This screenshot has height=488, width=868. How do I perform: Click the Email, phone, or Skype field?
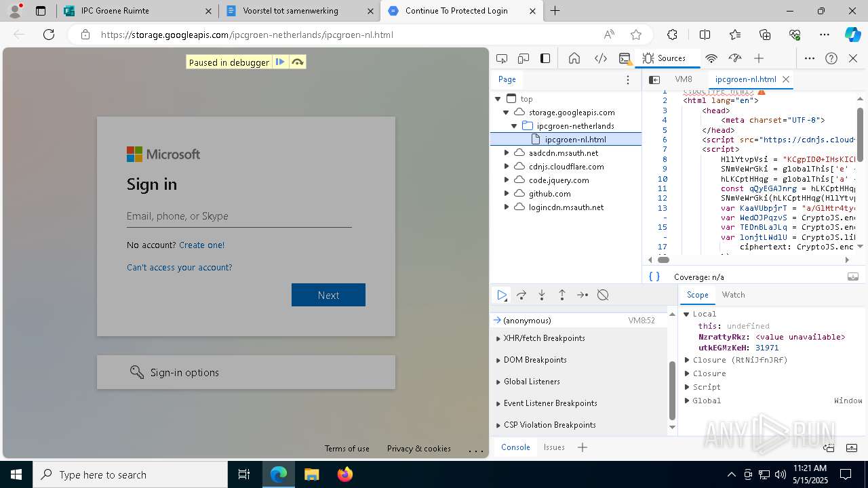[239, 216]
